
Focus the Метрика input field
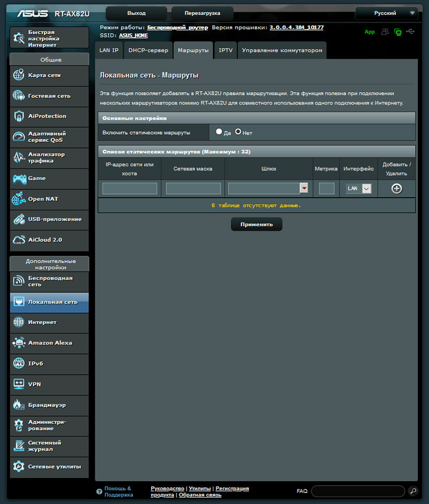(x=327, y=188)
